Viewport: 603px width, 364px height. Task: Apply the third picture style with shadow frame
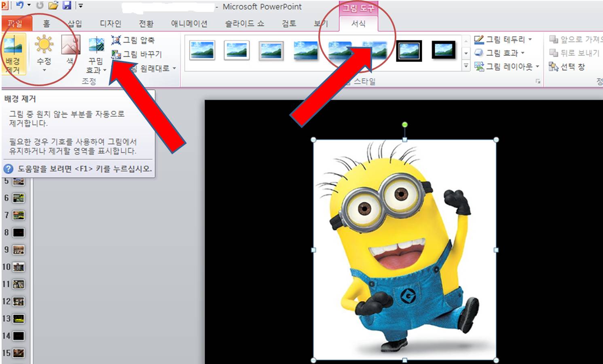coord(271,50)
